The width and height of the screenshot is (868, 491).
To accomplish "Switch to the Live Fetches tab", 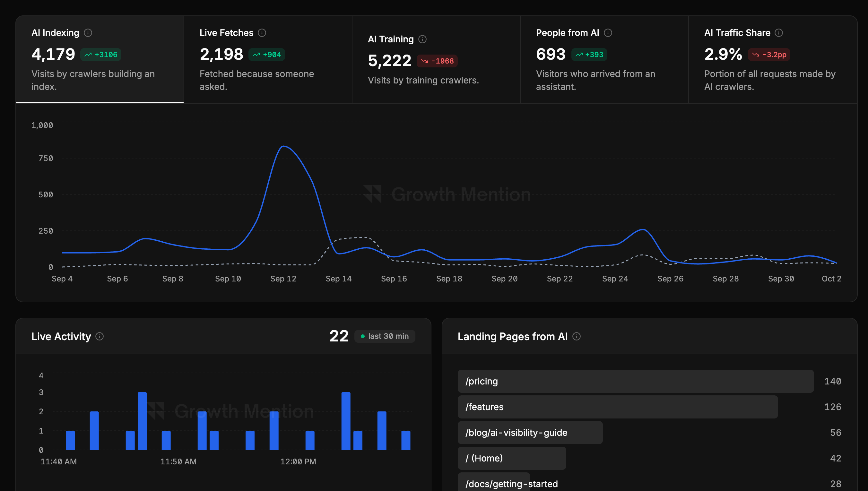I will tap(268, 59).
